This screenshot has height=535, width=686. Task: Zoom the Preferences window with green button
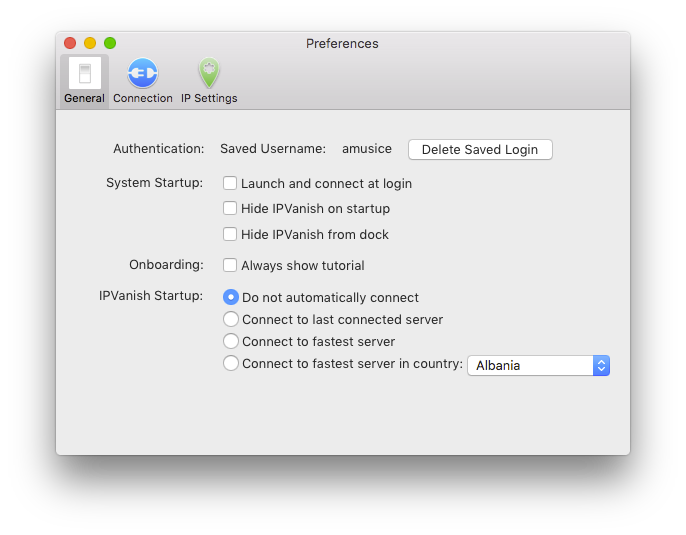[x=110, y=43]
